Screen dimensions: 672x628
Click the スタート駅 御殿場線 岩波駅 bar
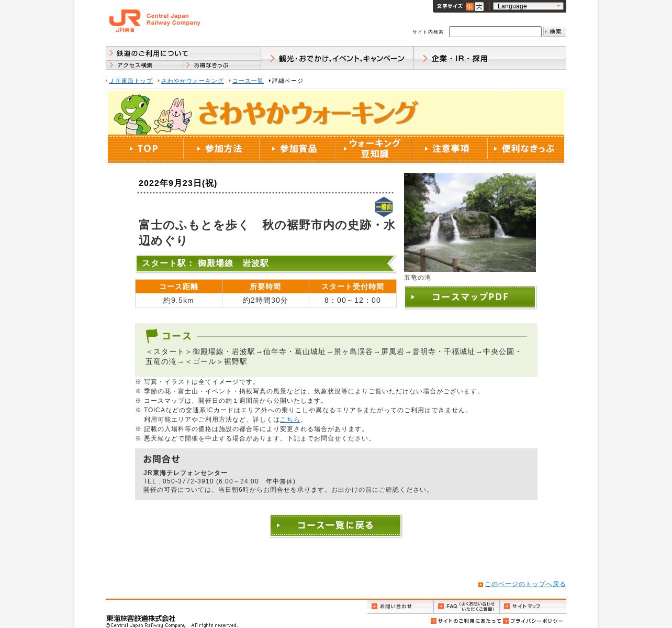(266, 263)
